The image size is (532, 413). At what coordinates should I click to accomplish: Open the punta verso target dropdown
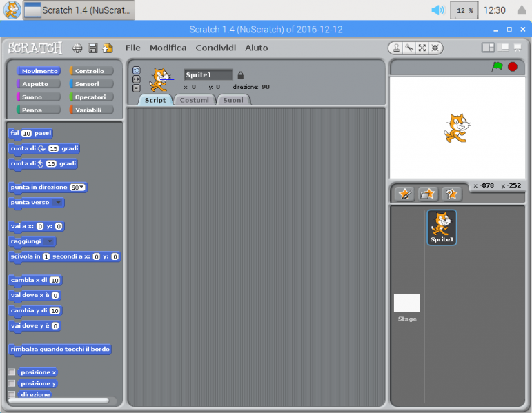click(x=57, y=203)
